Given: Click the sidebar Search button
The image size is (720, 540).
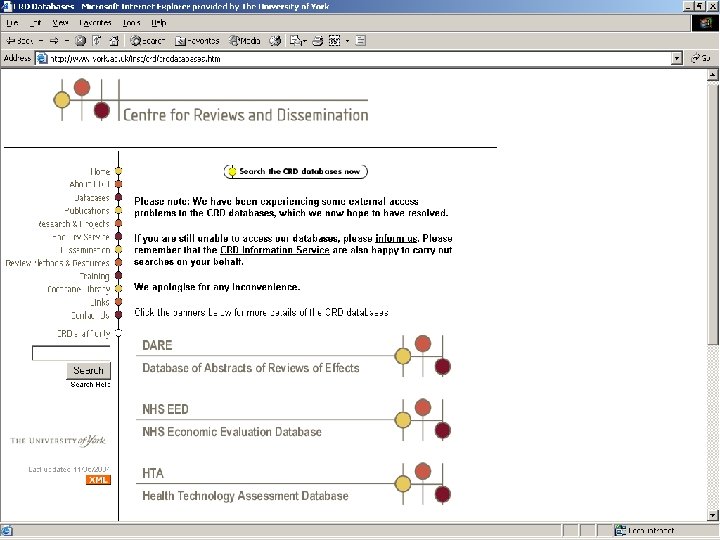Looking at the screenshot, I should [89, 371].
